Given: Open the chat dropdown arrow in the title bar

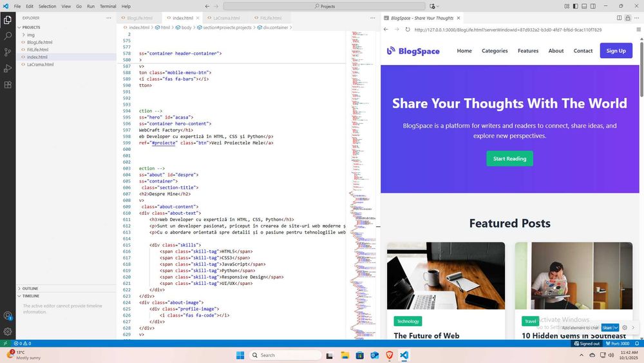Looking at the screenshot, I should [x=438, y=6].
